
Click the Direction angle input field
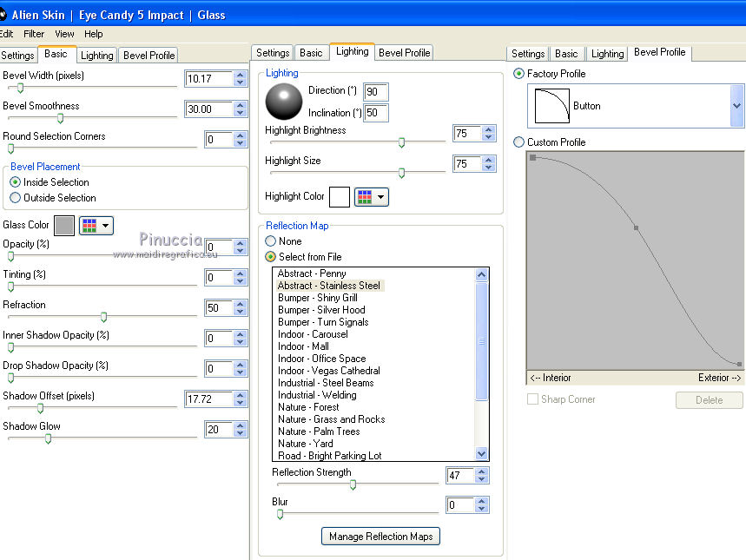click(x=376, y=92)
